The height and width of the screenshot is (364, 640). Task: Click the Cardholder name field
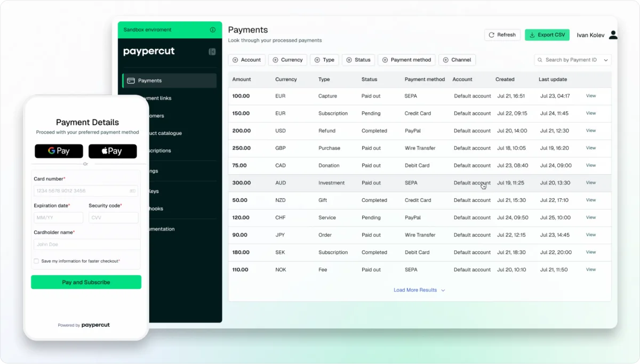(86, 244)
